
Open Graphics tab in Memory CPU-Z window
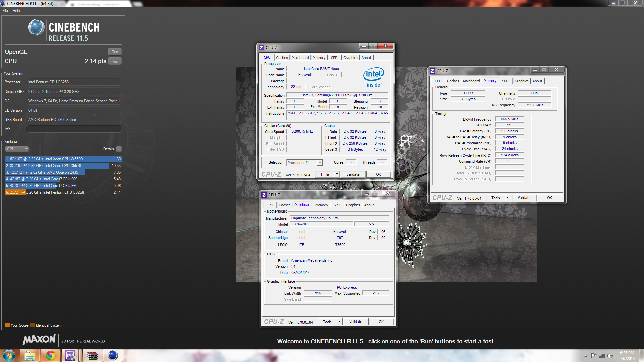click(521, 81)
